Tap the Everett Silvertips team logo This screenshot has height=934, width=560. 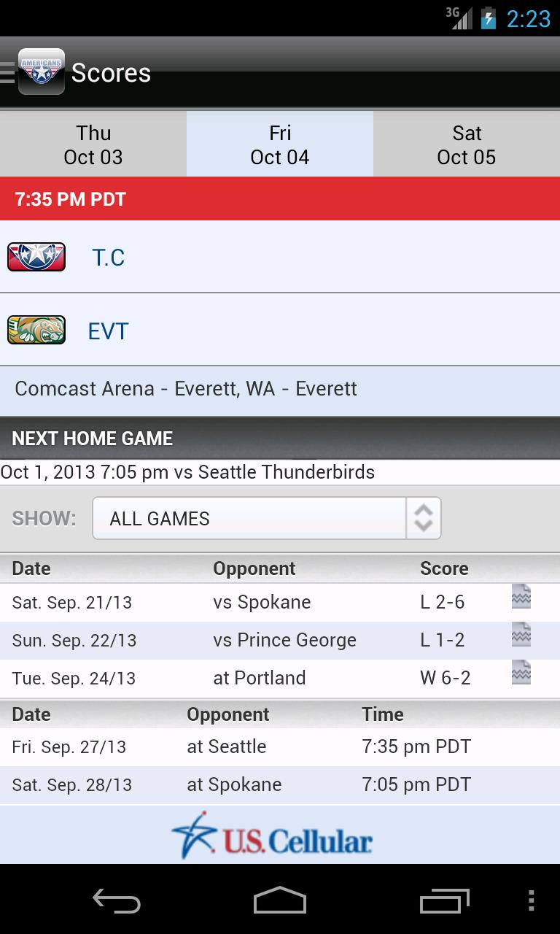pos(36,330)
